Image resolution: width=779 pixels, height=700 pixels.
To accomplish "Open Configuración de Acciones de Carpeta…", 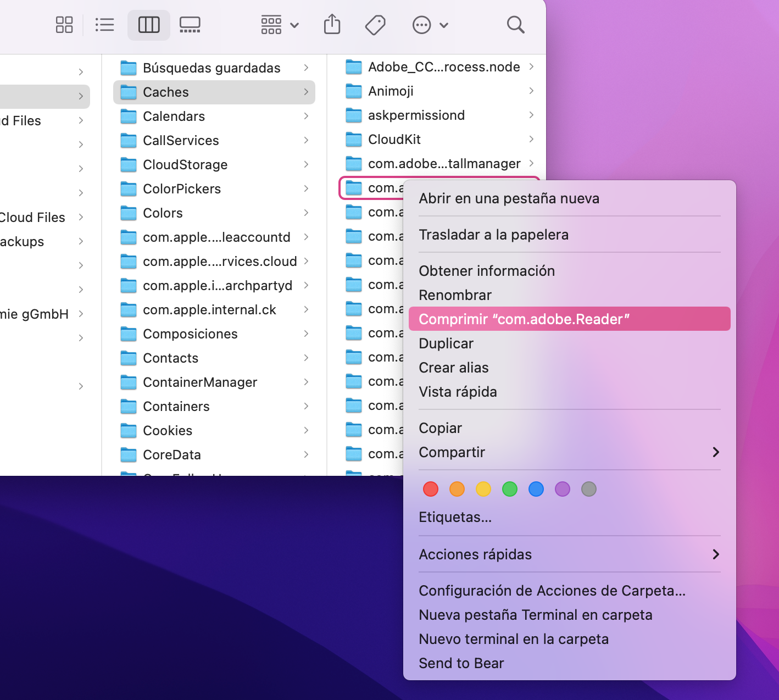I will click(x=570, y=591).
